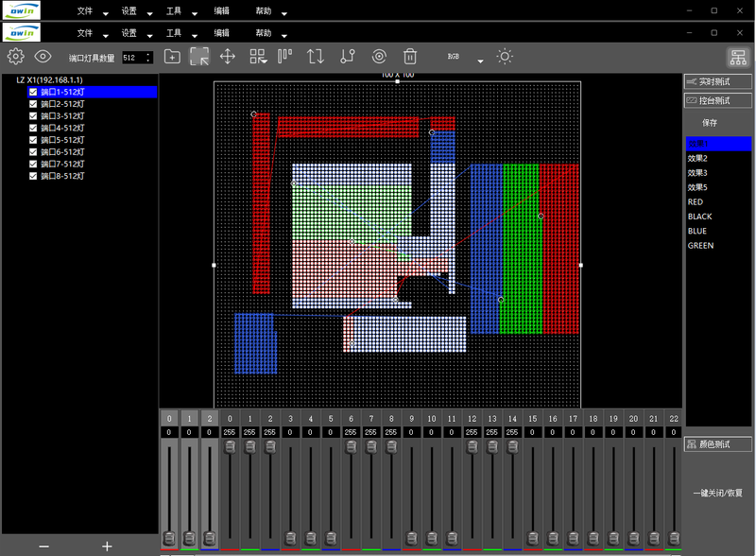This screenshot has height=556, width=756.
Task: Expand 工具 arrow in back window
Action: (195, 14)
